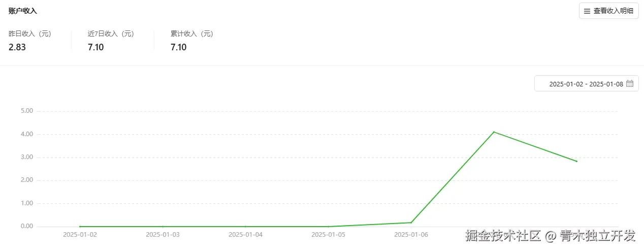Click the 0.00 y-axis label
The height and width of the screenshot is (251, 644).
(x=26, y=226)
